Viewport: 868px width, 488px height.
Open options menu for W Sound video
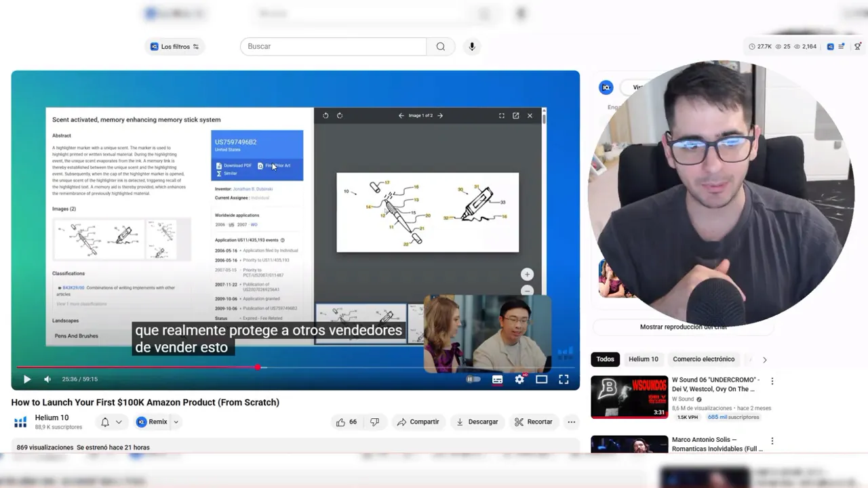(x=772, y=382)
